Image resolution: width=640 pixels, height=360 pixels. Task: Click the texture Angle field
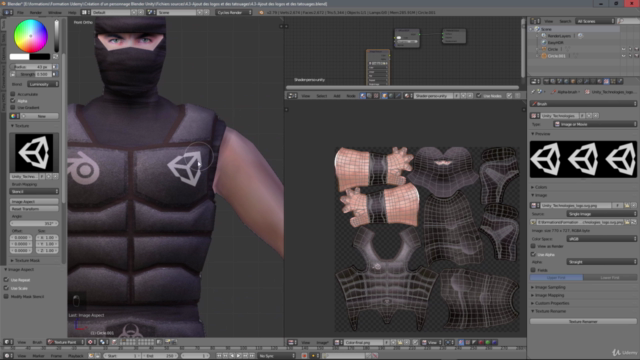point(34,223)
